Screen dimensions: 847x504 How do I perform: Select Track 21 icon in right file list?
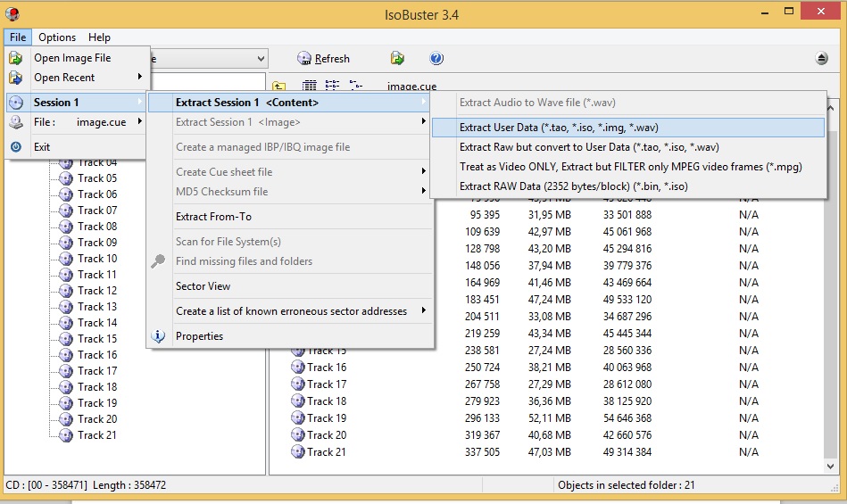tap(298, 452)
